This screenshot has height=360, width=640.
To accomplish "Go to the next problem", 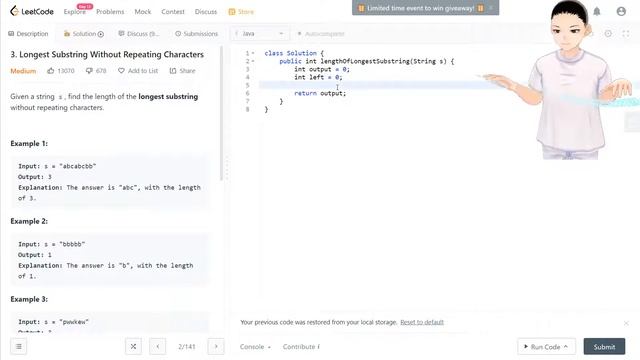I will (216, 347).
